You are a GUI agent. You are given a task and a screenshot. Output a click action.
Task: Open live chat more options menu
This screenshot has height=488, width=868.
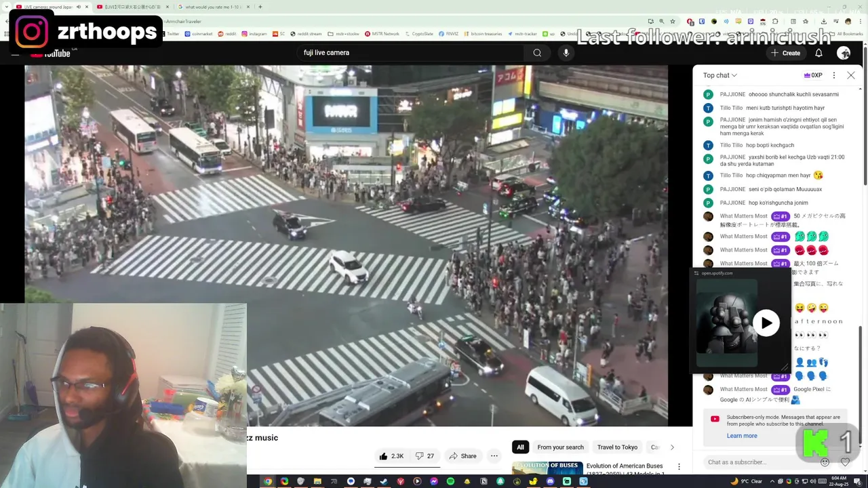(834, 75)
